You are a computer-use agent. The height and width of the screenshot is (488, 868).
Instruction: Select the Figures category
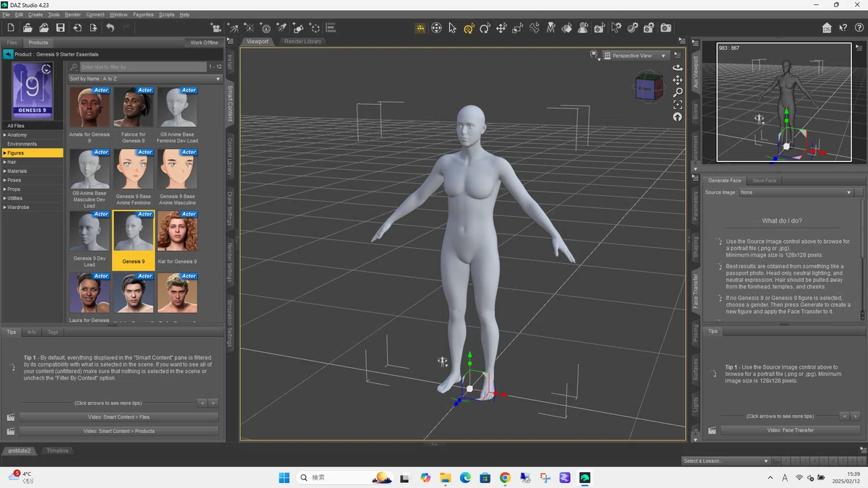tap(32, 153)
